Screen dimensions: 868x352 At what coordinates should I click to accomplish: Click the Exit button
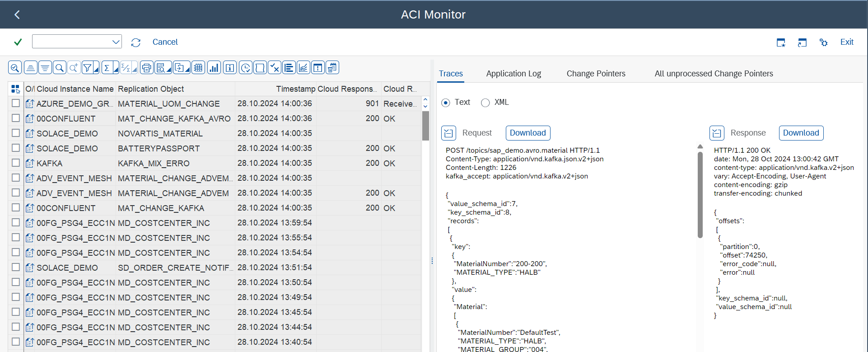847,42
